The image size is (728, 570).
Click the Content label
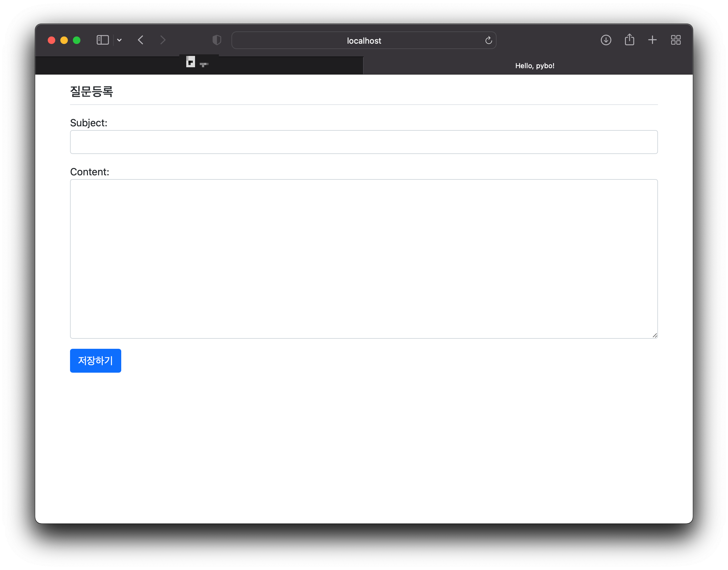click(x=90, y=172)
